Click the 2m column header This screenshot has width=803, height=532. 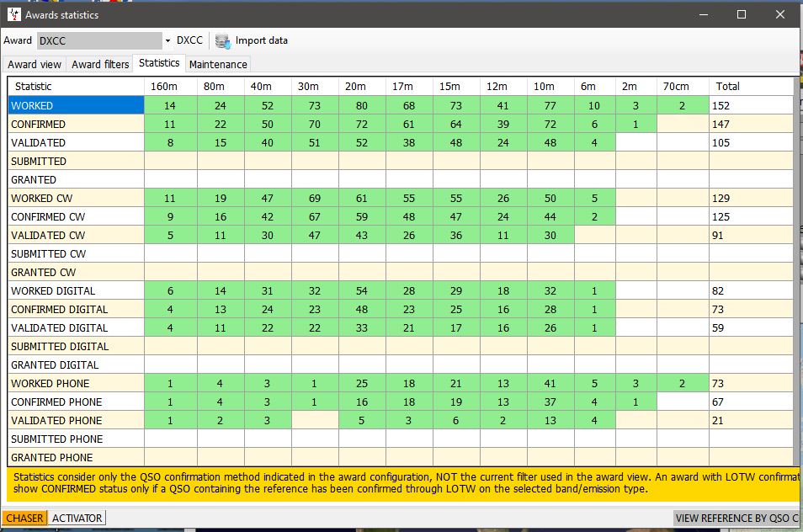pos(636,87)
